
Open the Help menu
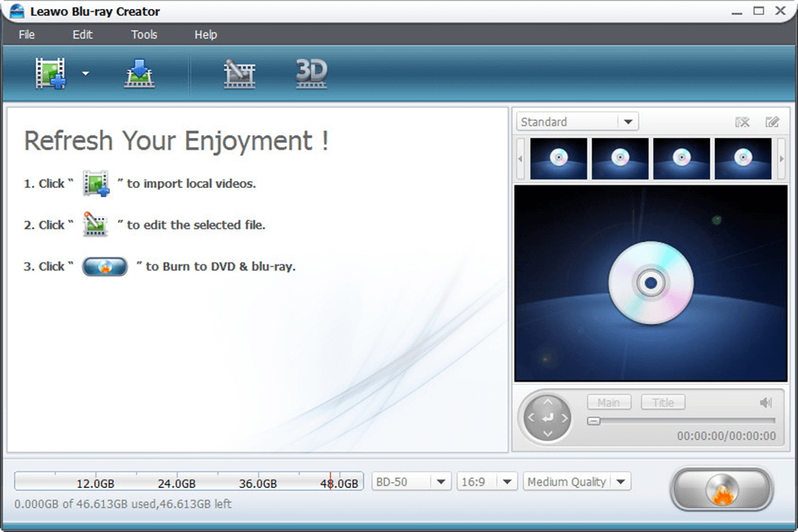(204, 34)
